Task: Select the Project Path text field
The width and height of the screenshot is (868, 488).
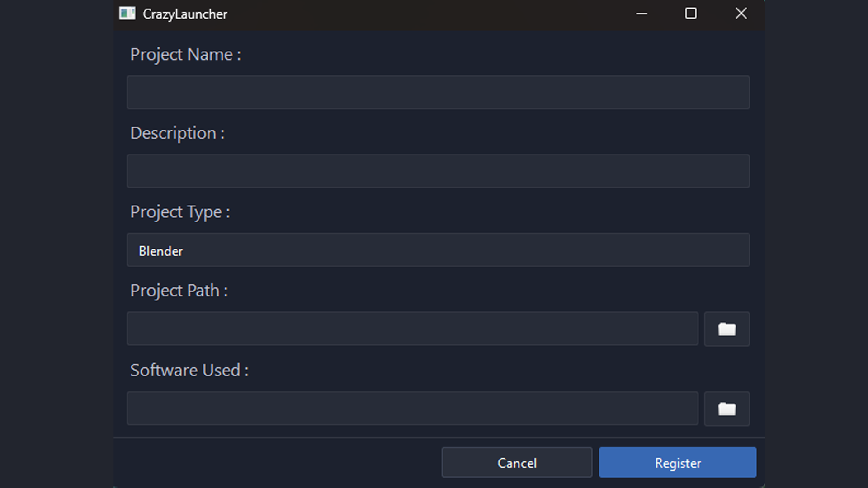Action: point(412,328)
